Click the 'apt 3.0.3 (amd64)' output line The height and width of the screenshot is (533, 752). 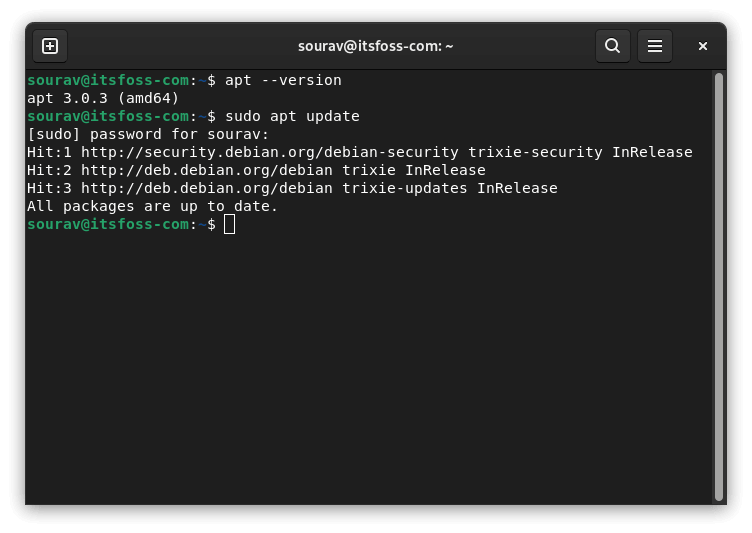103,98
